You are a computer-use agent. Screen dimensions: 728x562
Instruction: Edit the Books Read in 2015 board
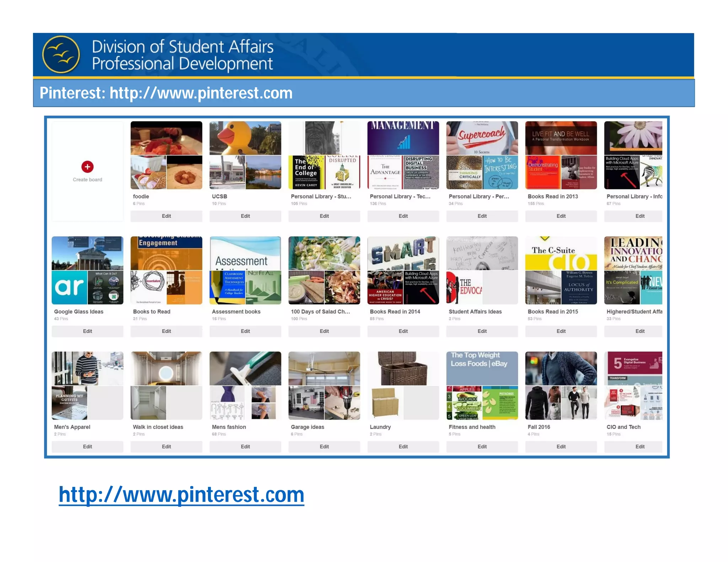[561, 331]
